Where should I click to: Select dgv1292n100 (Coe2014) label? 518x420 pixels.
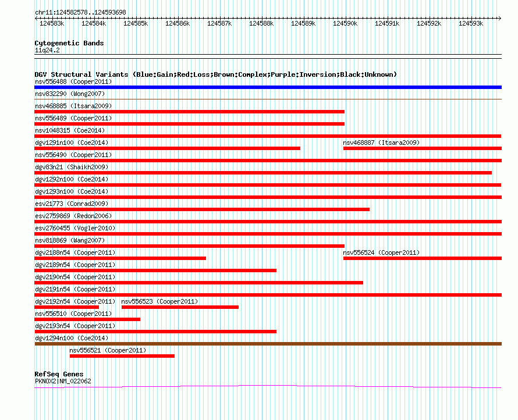(x=72, y=179)
